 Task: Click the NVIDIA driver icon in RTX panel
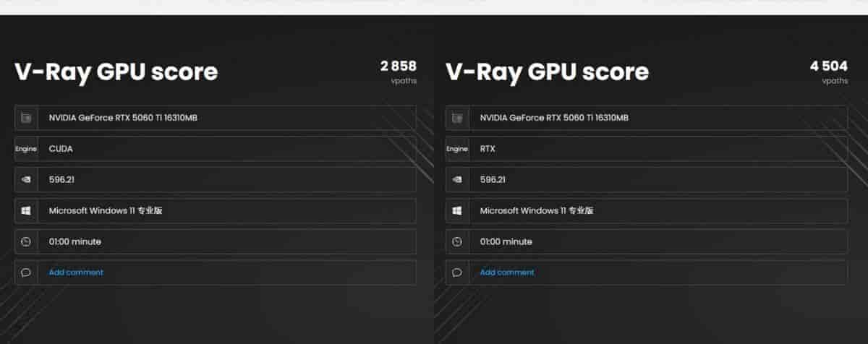tap(457, 180)
